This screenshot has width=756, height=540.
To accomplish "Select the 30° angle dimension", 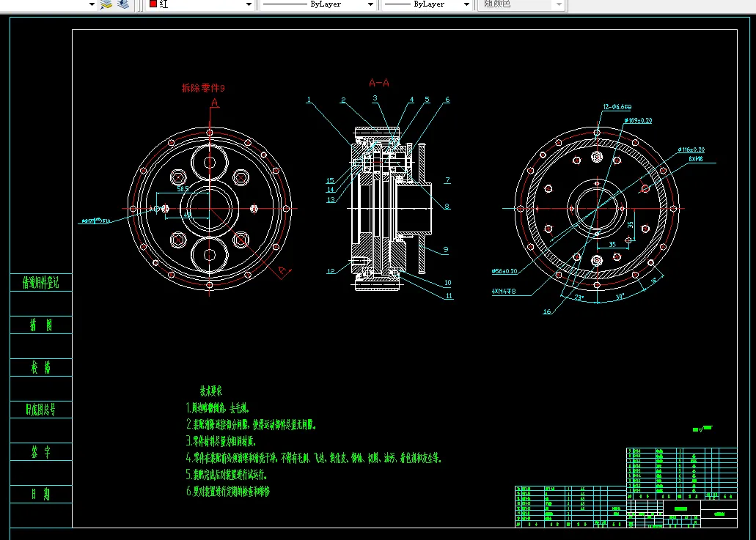I will 620,297.
